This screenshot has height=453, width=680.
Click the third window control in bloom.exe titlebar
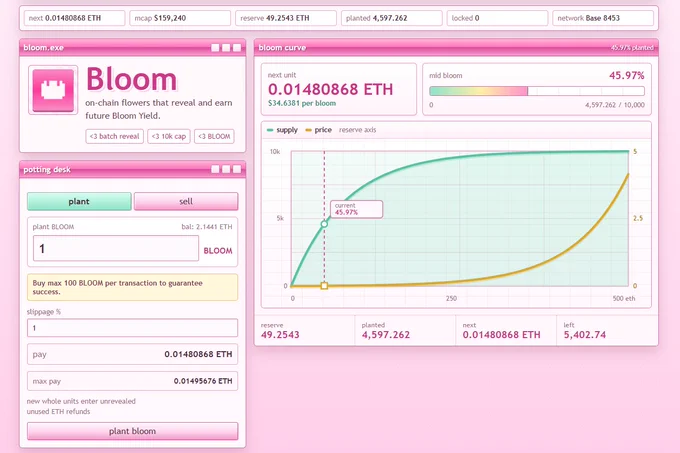(x=237, y=48)
